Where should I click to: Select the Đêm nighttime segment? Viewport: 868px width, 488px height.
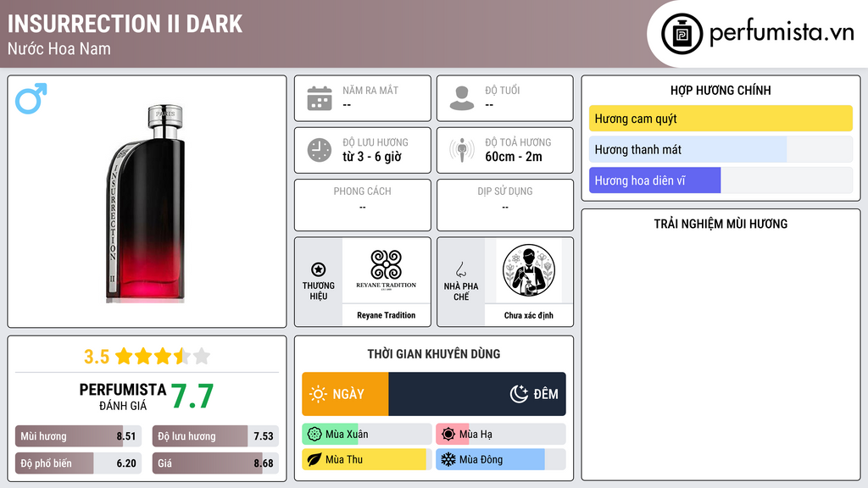click(477, 394)
